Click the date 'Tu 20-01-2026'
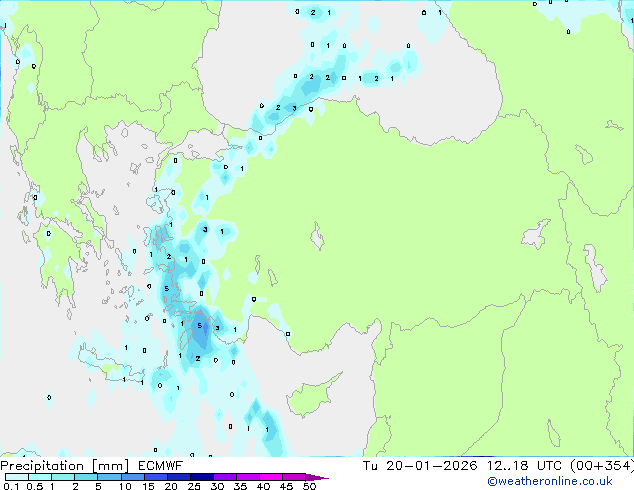Screen dimensions: 634x490 click(x=420, y=466)
